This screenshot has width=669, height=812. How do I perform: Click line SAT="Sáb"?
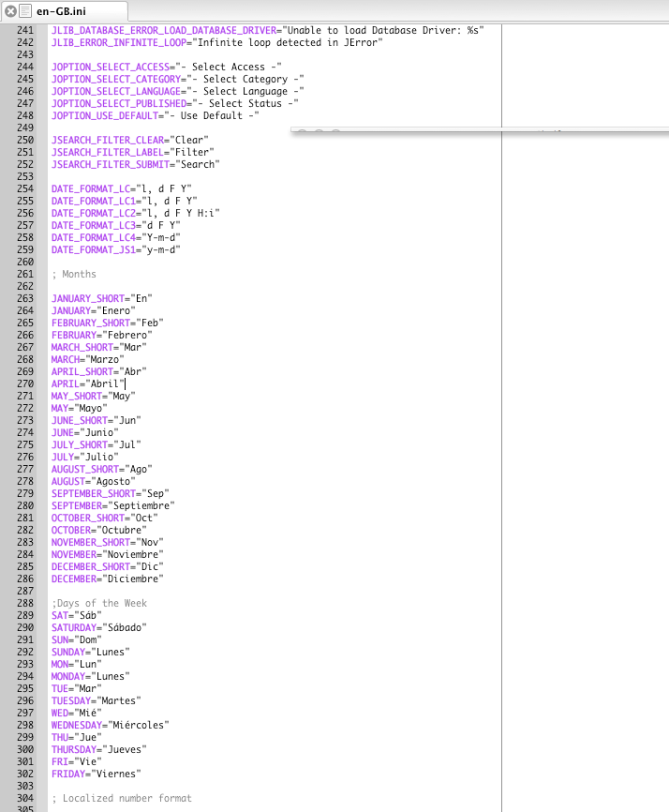77,615
